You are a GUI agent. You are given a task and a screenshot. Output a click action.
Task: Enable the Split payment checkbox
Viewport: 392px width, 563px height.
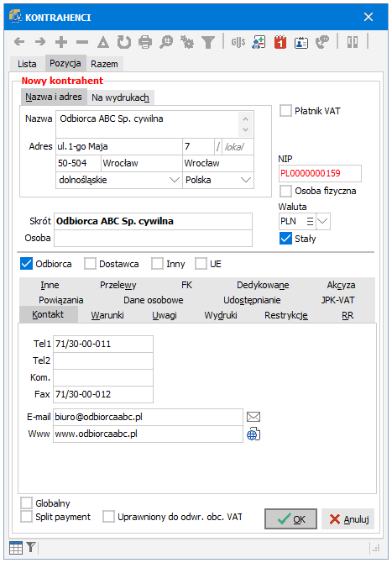27,517
